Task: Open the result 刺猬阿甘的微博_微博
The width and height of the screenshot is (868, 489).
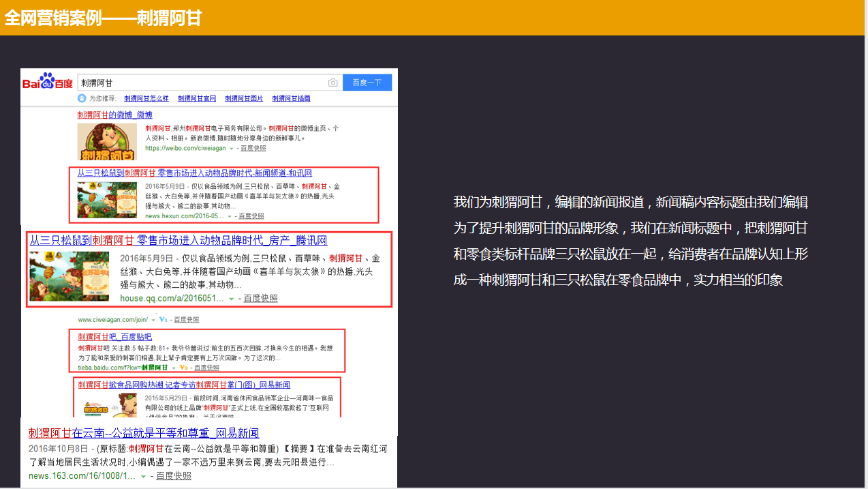Action: [x=114, y=115]
